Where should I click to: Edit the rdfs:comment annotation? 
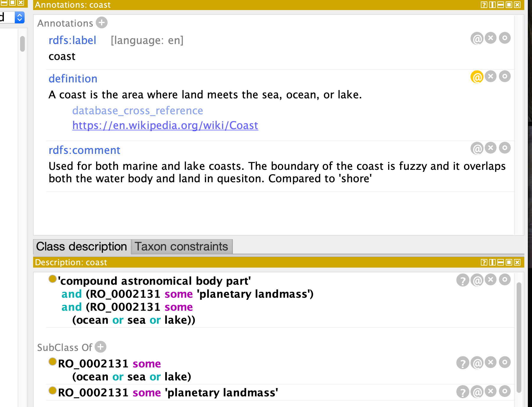pos(505,148)
